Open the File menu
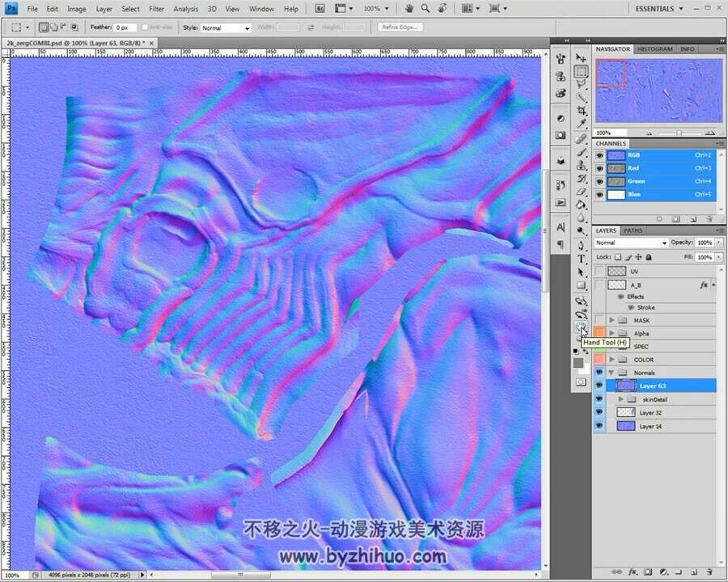 [x=32, y=9]
